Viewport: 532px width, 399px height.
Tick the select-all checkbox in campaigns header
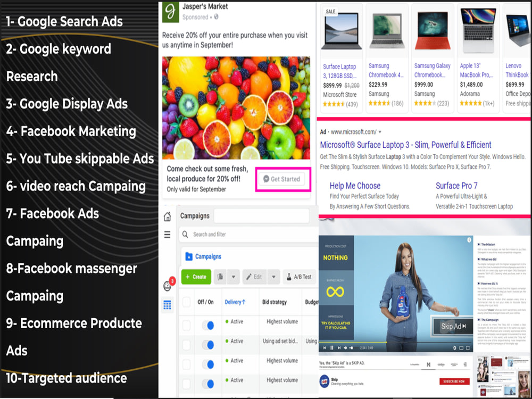pyautogui.click(x=186, y=302)
